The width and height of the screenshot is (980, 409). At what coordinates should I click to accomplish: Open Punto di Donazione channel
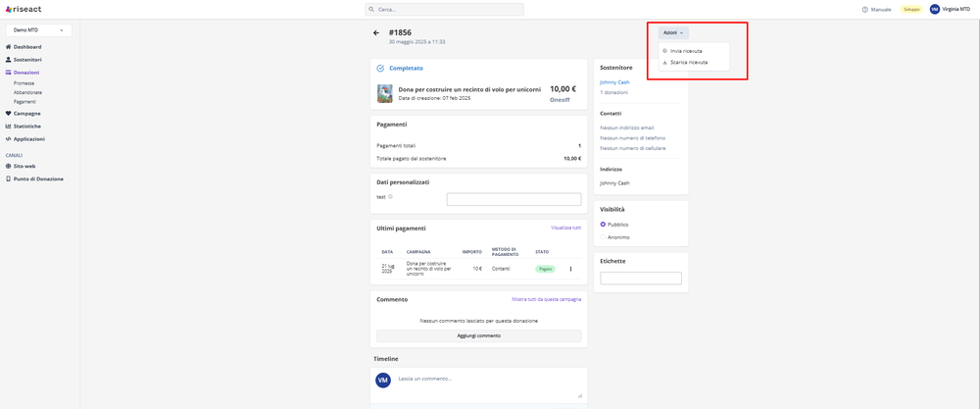tap(37, 179)
